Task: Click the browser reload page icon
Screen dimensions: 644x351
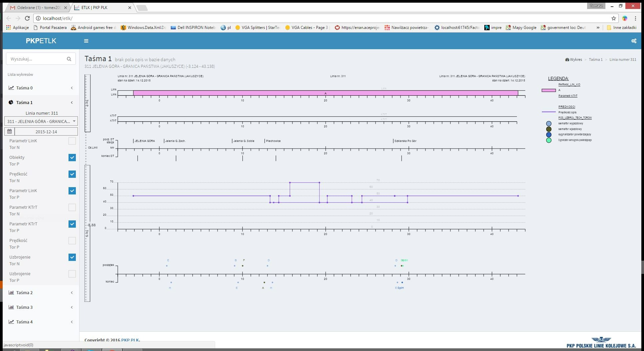Action: (27, 18)
